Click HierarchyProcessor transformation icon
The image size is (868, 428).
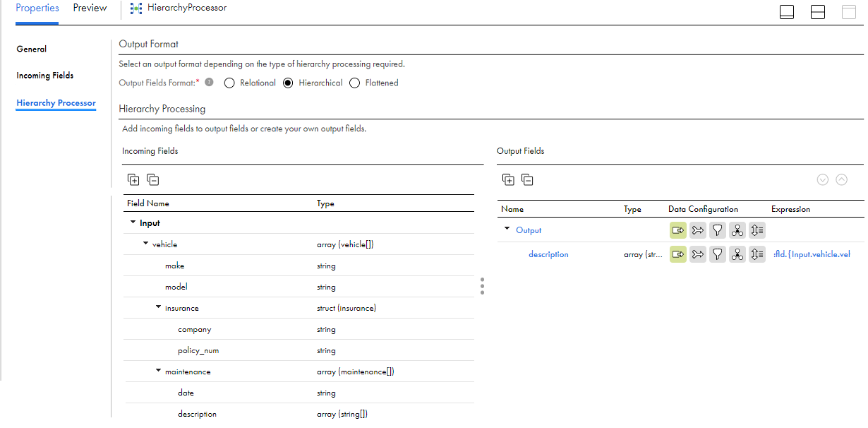[x=136, y=8]
